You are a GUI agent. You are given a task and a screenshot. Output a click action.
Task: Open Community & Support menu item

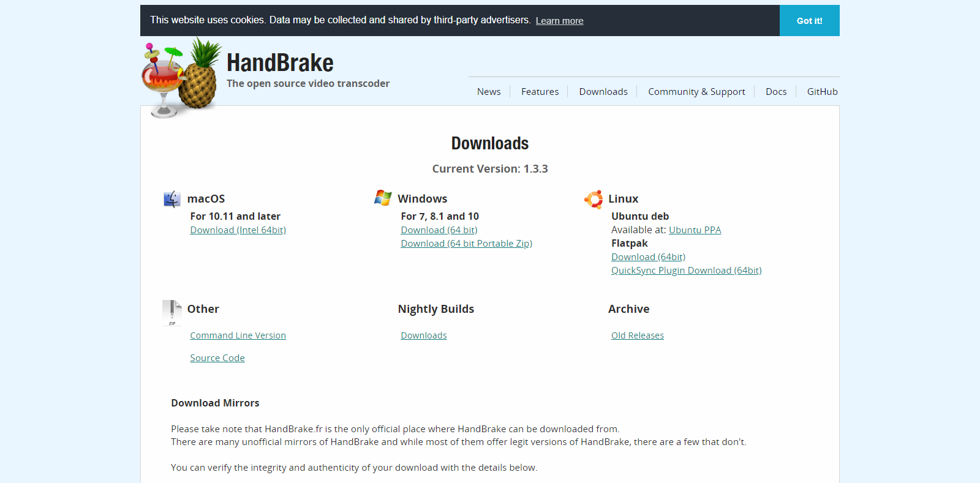pyautogui.click(x=696, y=91)
